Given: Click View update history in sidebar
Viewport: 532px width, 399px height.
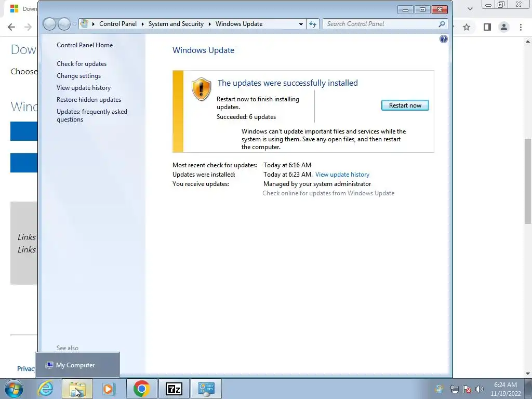Looking at the screenshot, I should (x=84, y=87).
